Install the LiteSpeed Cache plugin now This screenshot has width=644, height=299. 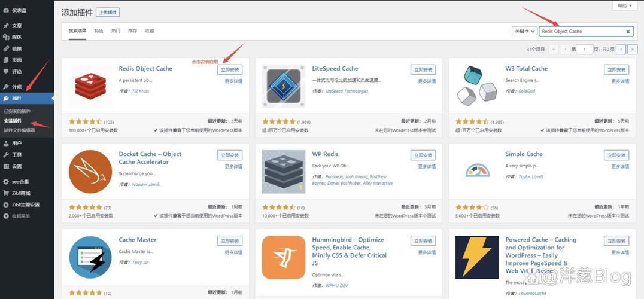[x=423, y=70]
